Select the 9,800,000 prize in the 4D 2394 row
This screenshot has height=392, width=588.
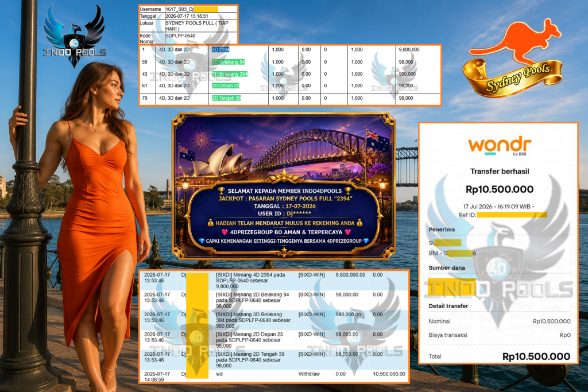[x=409, y=49]
